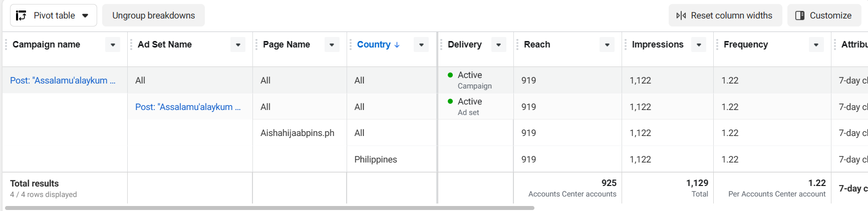The image size is (868, 211).
Task: Click the Reset column widths icon
Action: coord(681,15)
